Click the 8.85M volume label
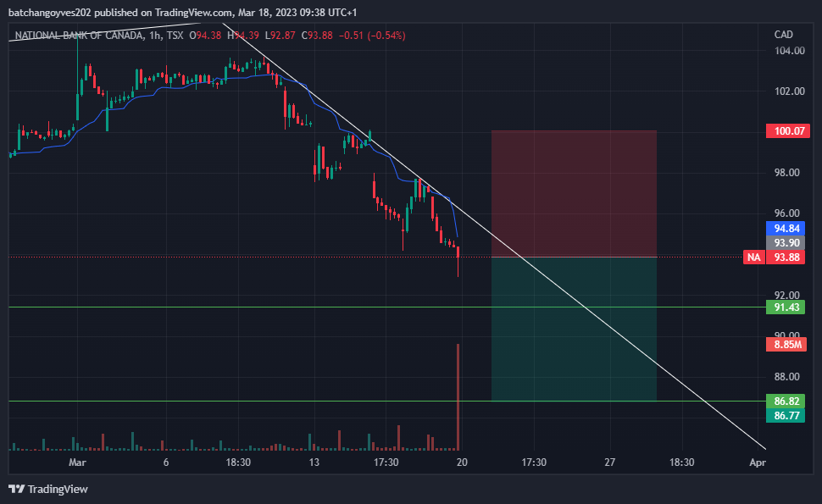This screenshot has height=504, width=822. pos(786,344)
